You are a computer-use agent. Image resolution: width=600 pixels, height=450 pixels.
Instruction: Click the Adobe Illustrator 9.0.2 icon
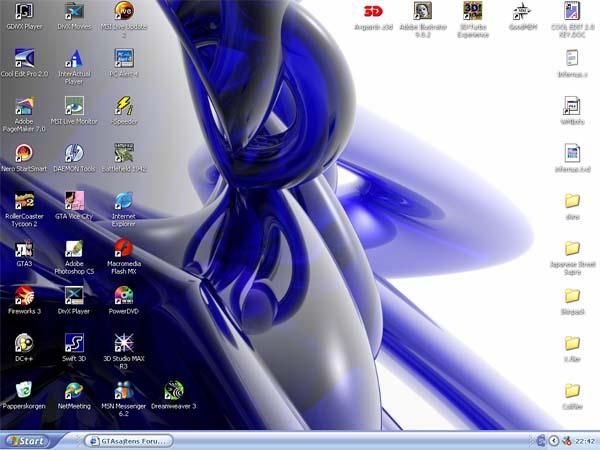(x=423, y=12)
